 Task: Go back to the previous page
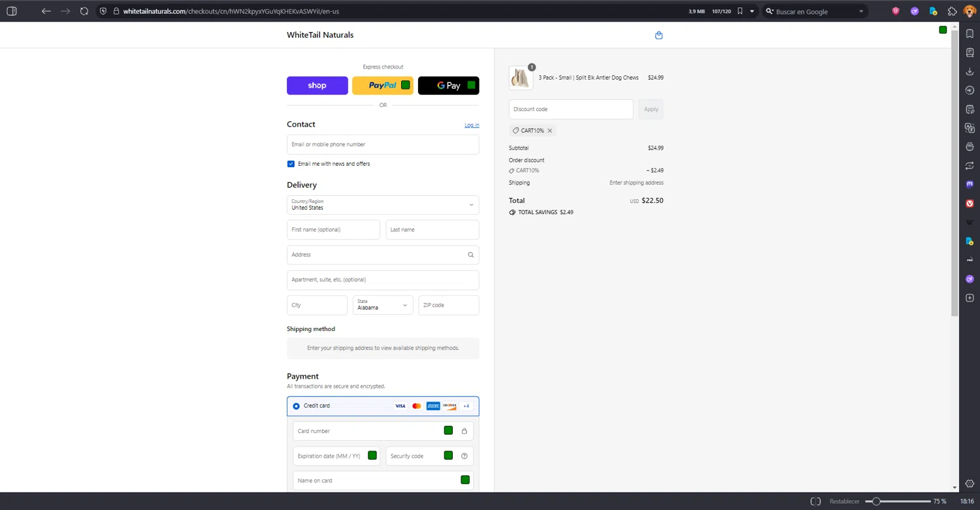pyautogui.click(x=46, y=11)
